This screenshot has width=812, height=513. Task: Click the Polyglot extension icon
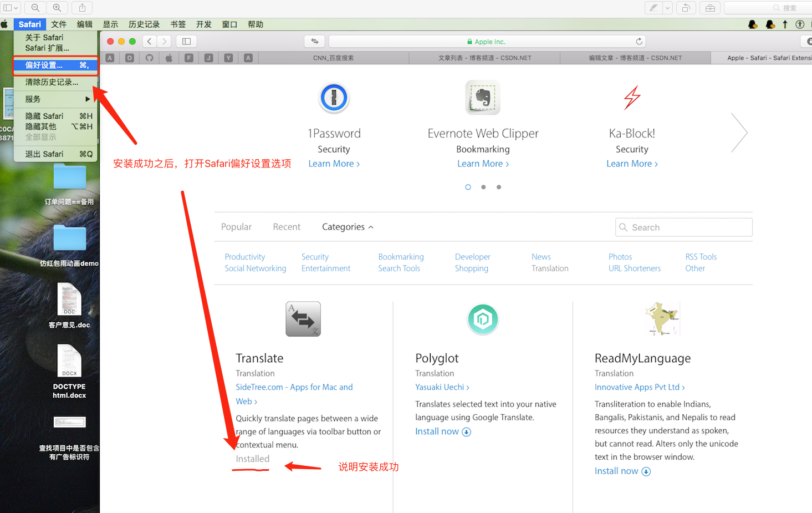click(483, 319)
